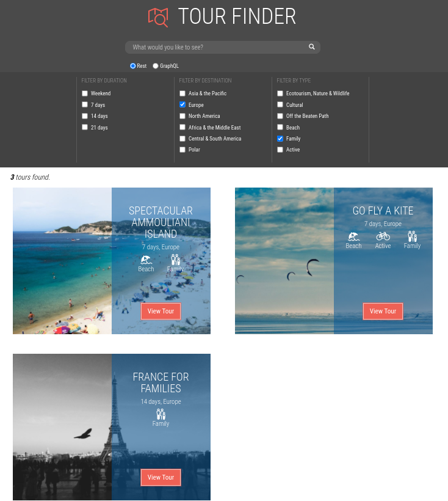Check the 21 days duration filter
Image resolution: width=448 pixels, height=501 pixels.
[x=85, y=127]
